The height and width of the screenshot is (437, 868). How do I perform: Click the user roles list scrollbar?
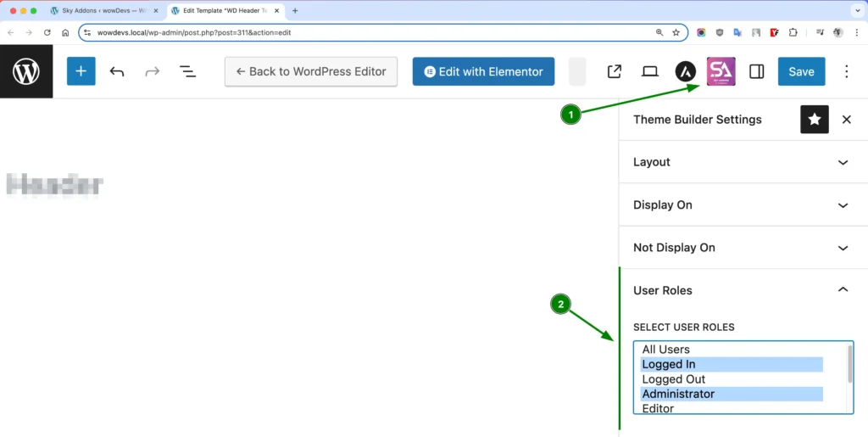click(849, 364)
